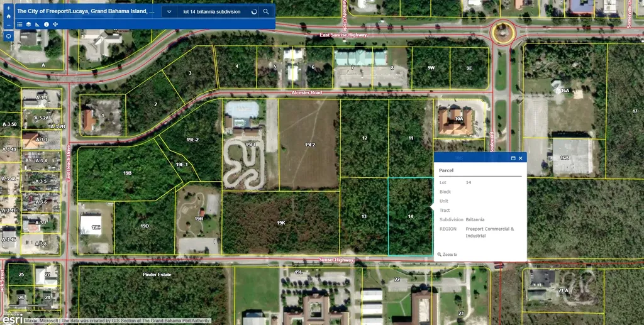The image size is (644, 325).
Task: Click the 'Britannia' subdivision value in popup
Action: pyautogui.click(x=475, y=219)
